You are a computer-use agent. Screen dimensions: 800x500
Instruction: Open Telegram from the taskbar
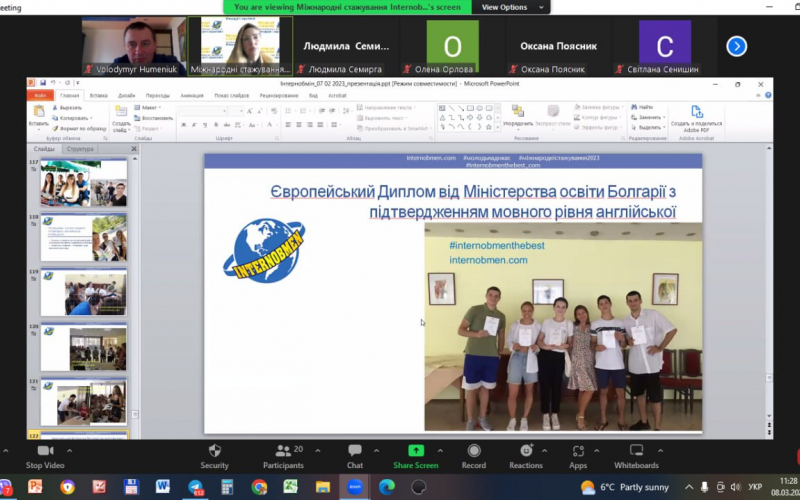click(x=195, y=487)
